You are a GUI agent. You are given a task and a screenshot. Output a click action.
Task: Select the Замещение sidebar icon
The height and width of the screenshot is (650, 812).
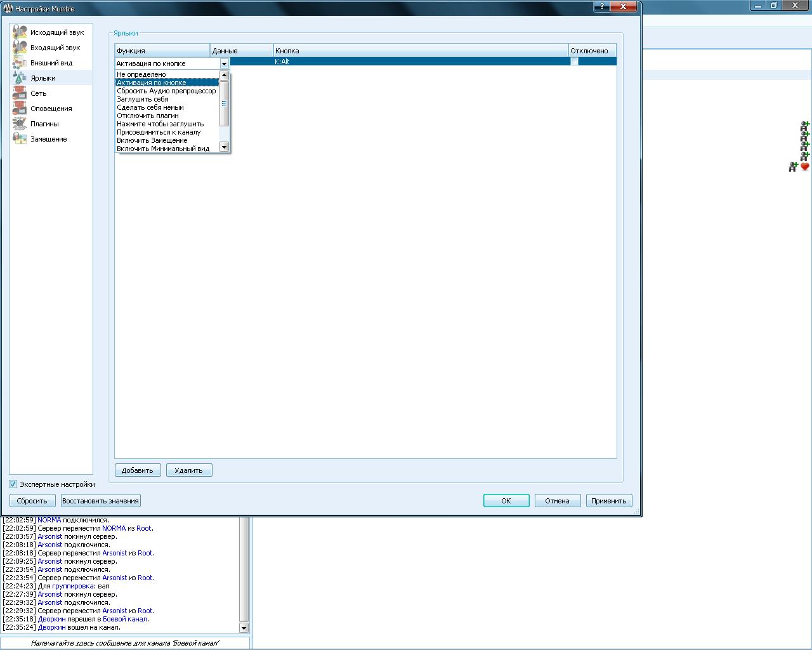click(x=20, y=139)
